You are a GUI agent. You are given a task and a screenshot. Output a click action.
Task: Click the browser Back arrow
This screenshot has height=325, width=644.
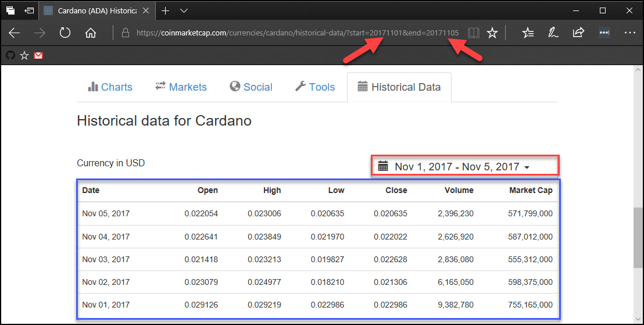[x=15, y=33]
